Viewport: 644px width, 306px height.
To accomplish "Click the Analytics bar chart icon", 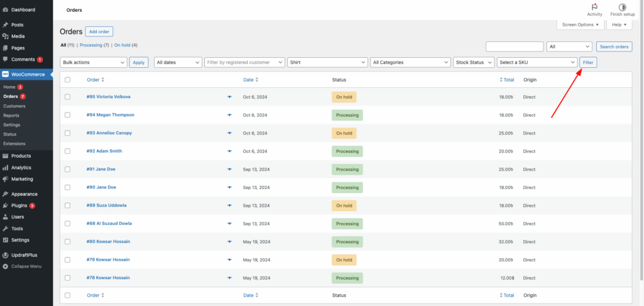I will tap(5, 167).
